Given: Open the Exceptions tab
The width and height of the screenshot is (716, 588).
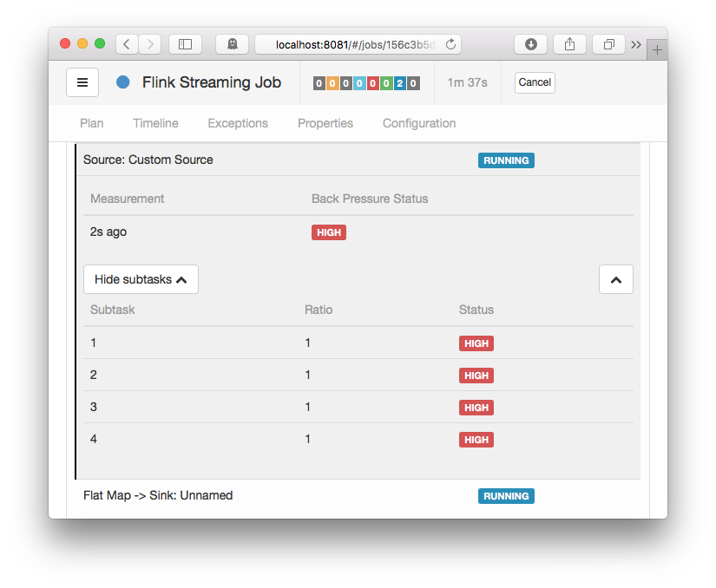Looking at the screenshot, I should 238,123.
